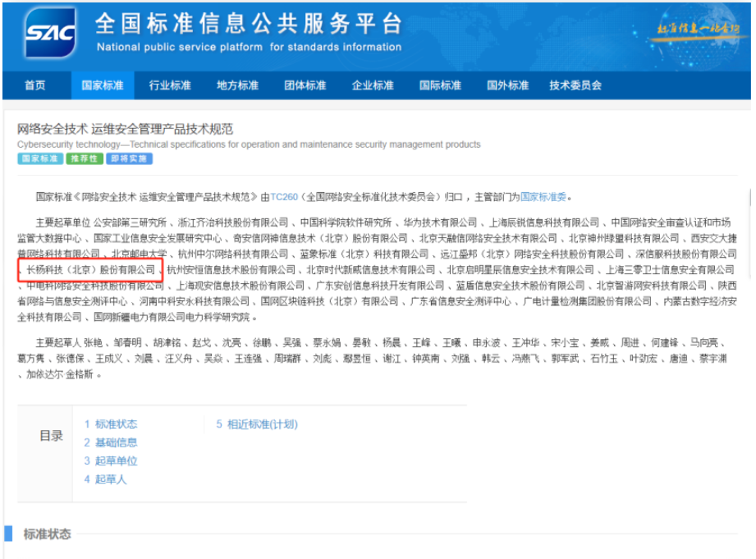Jump to 1 标准状态 in contents

click(x=111, y=424)
